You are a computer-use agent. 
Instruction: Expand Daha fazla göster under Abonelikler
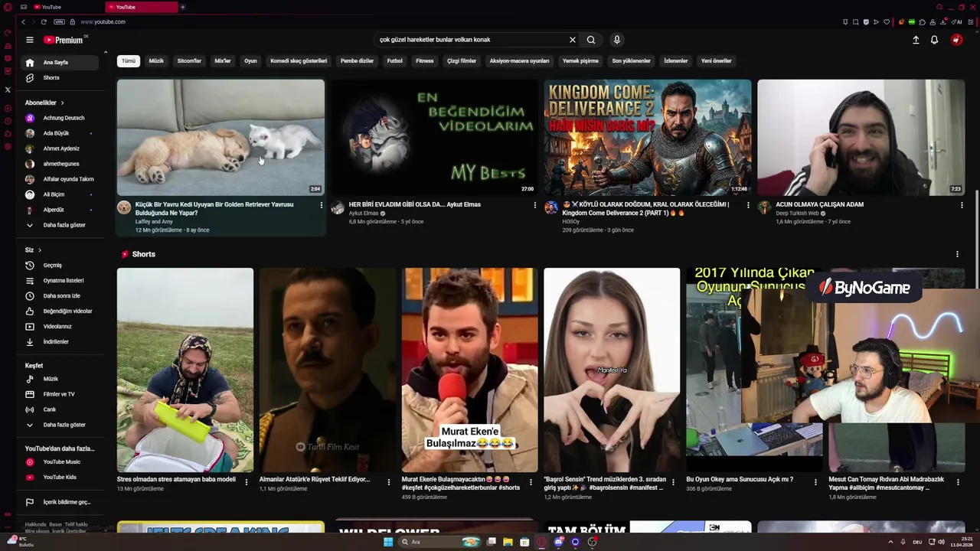click(x=61, y=225)
